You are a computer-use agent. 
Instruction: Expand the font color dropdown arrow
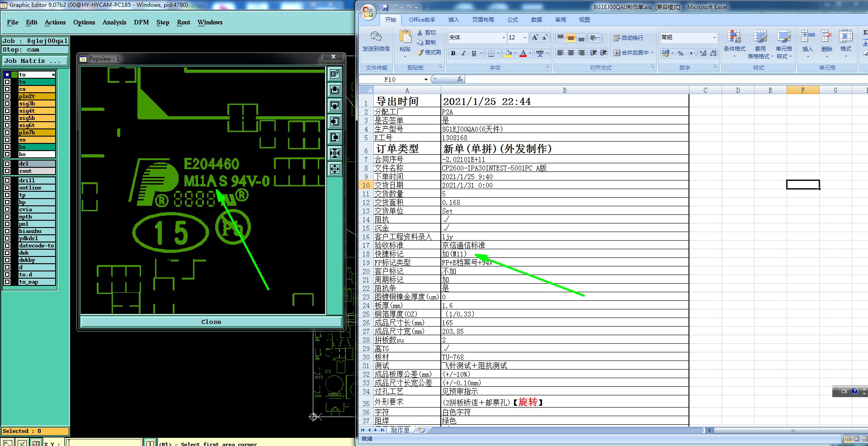click(x=530, y=53)
